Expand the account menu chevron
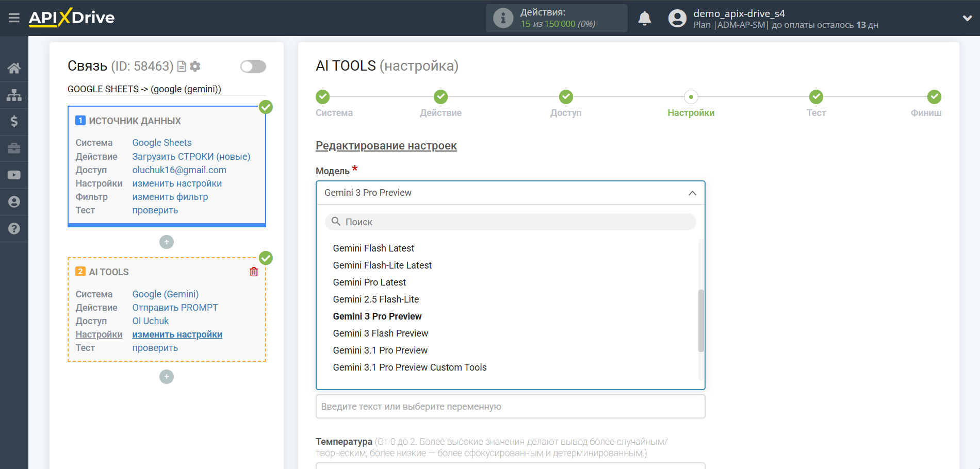This screenshot has width=980, height=469. pyautogui.click(x=967, y=18)
